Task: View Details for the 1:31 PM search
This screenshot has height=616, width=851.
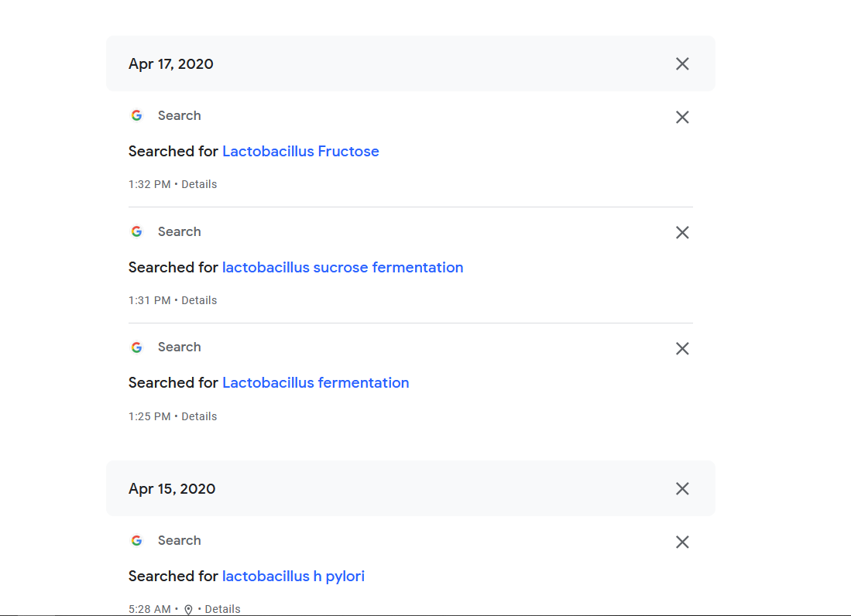Action: coord(199,300)
